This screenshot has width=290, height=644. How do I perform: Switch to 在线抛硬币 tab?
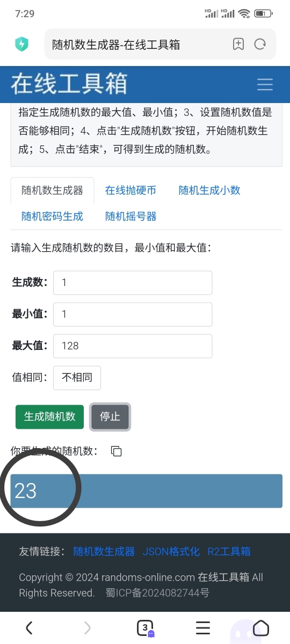(x=130, y=191)
